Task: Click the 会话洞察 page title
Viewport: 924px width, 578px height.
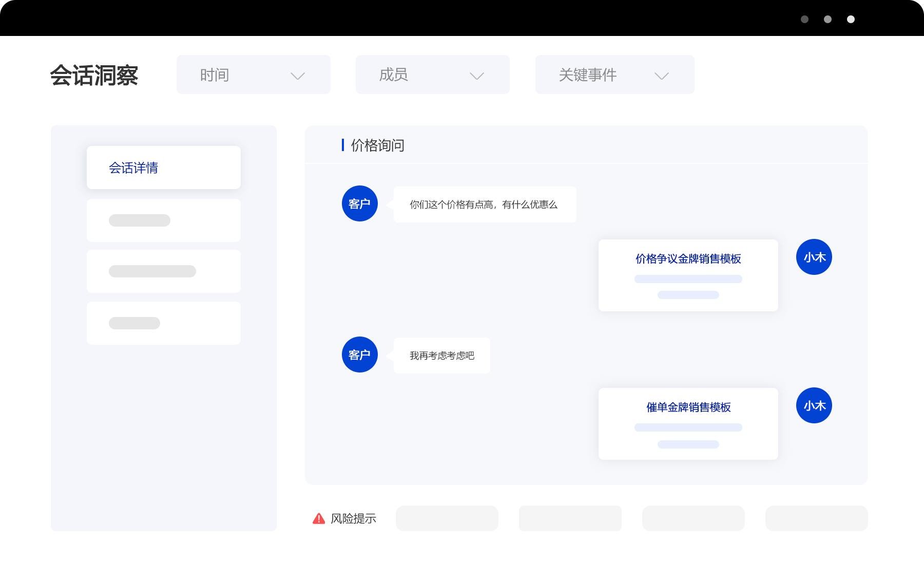Action: click(94, 76)
